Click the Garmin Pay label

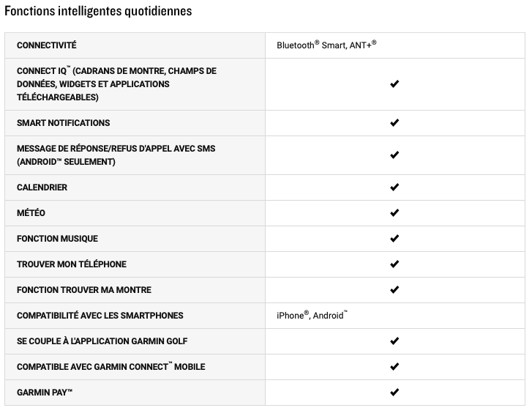pos(45,393)
